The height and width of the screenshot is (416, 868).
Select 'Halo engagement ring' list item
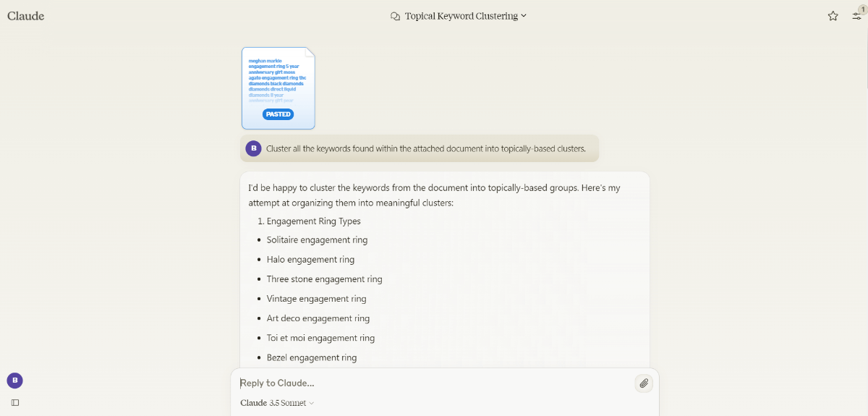pyautogui.click(x=310, y=260)
